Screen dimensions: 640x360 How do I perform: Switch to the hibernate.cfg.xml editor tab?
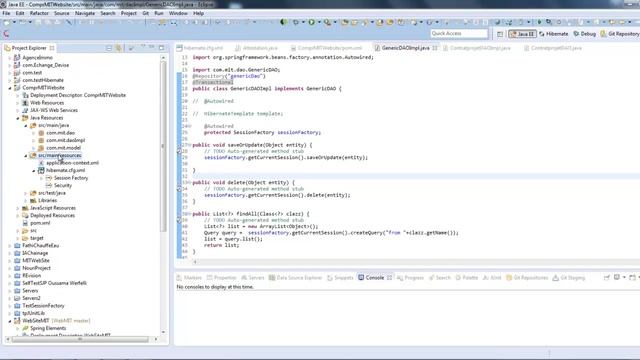(200, 48)
